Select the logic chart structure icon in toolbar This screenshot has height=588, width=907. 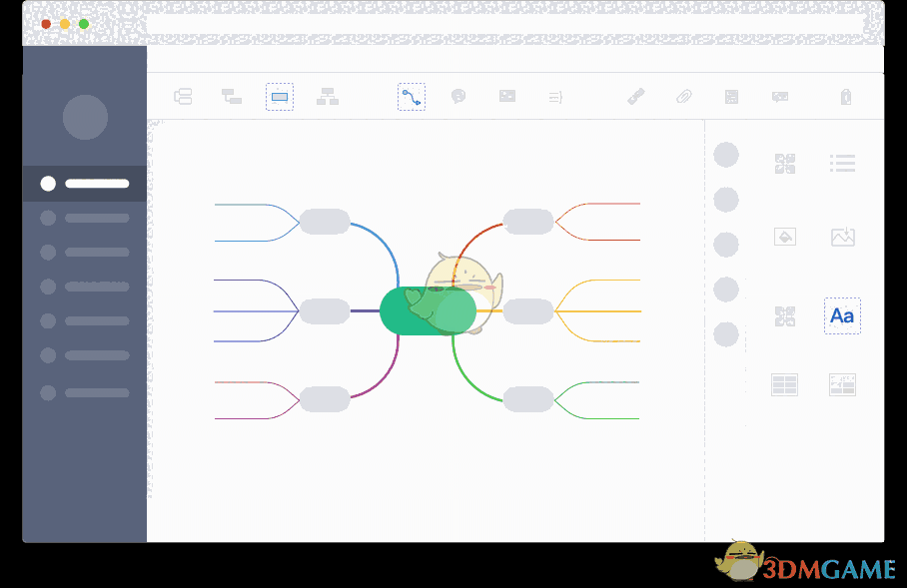tap(183, 97)
